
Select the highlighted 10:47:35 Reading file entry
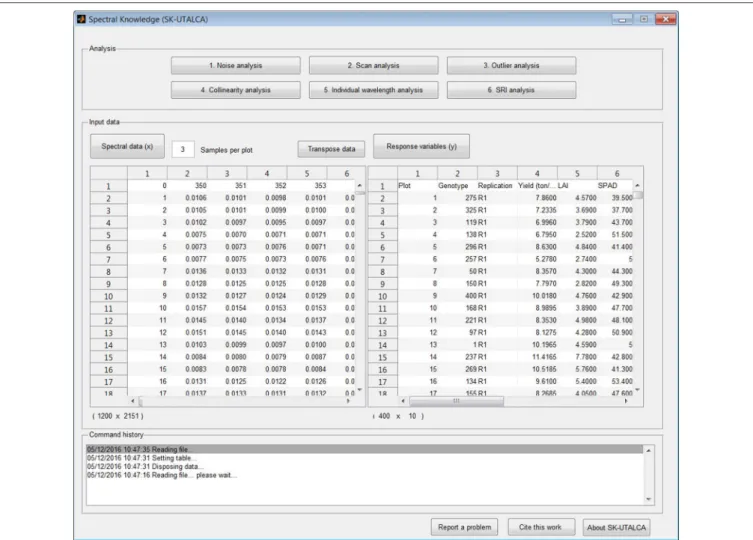(364, 450)
